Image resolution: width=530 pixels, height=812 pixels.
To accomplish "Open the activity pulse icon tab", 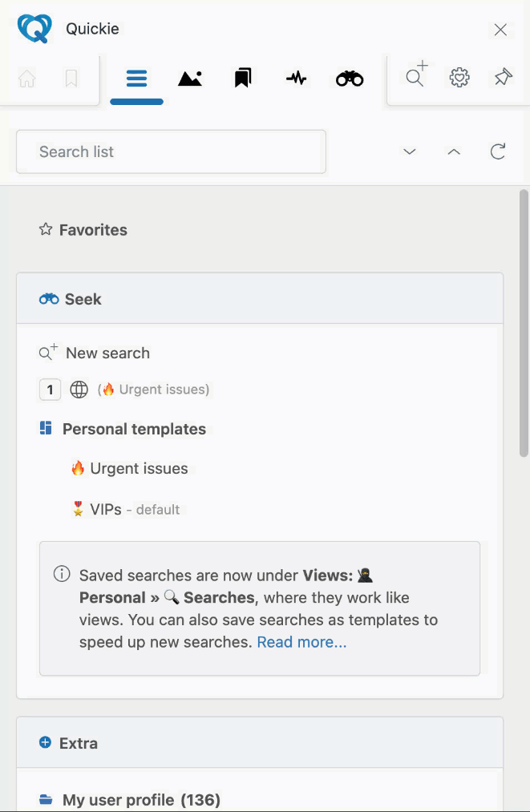I will tap(297, 79).
